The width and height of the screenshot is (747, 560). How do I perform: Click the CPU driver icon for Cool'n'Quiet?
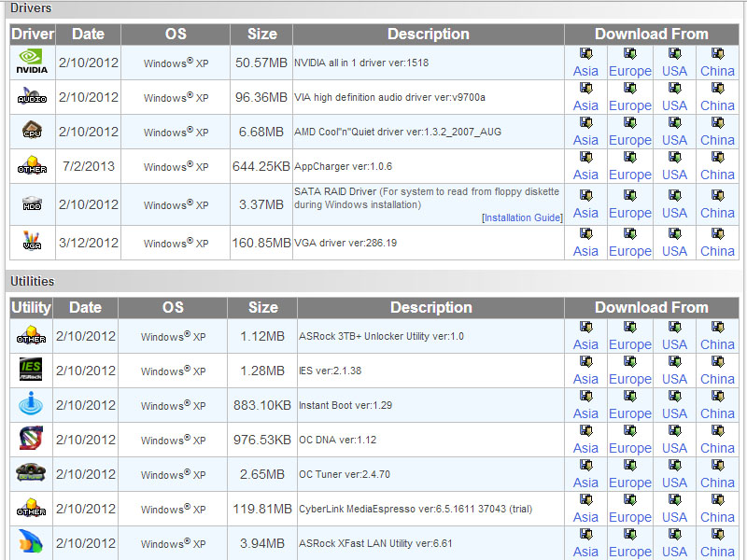point(32,131)
